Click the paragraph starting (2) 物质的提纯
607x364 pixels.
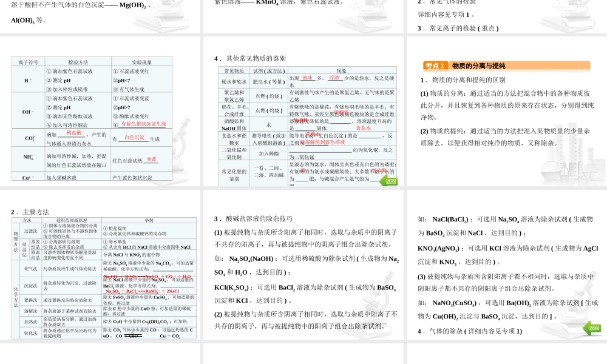[505, 137]
